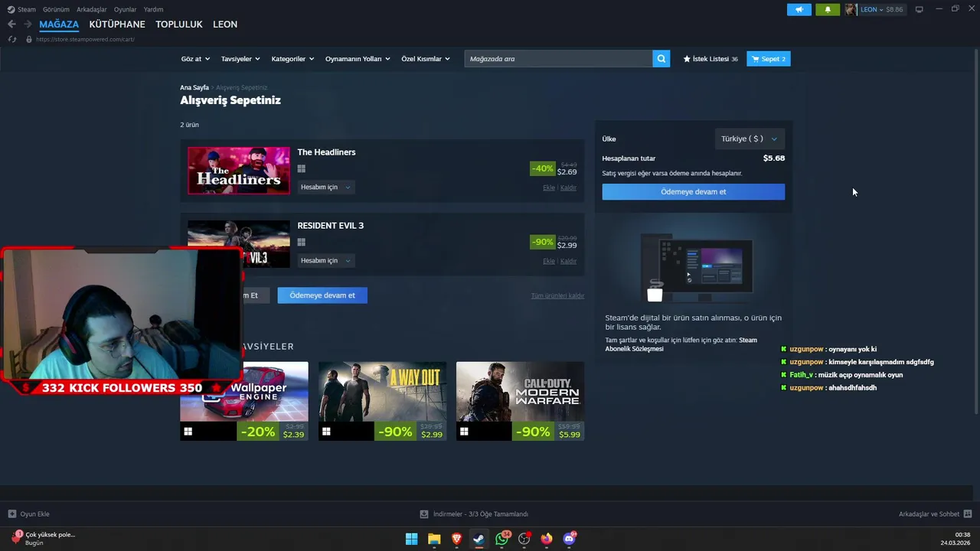Open Brave browser from the taskbar

pos(457,539)
